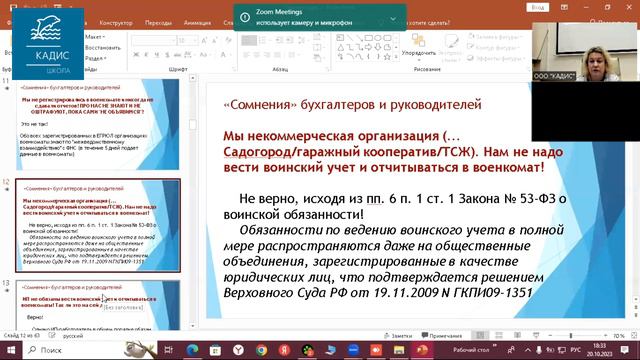
Task: Select slide 11 thumbnail
Action: click(x=98, y=124)
